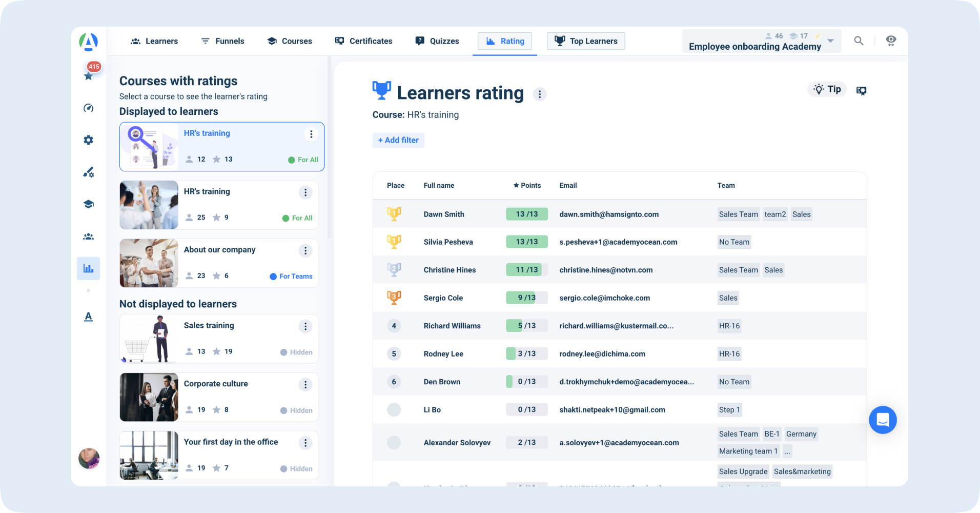
Task: Open options menu next to Learners rating title
Action: pyautogui.click(x=540, y=94)
